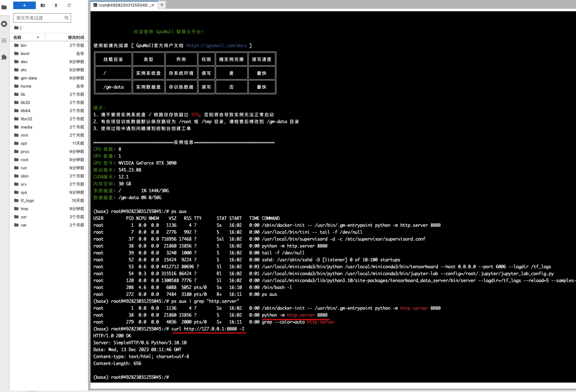Click the '/gm-data' cell in mount table
576x392 pixels.
[114, 87]
